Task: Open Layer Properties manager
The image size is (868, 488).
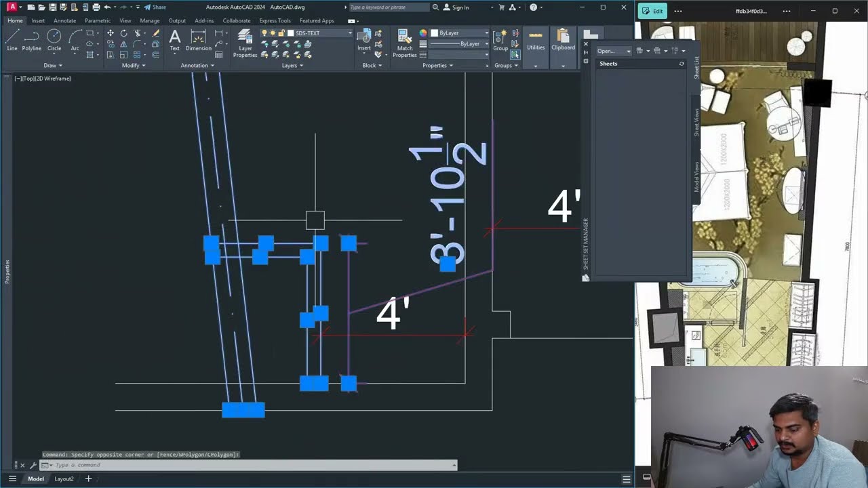Action: [x=245, y=43]
